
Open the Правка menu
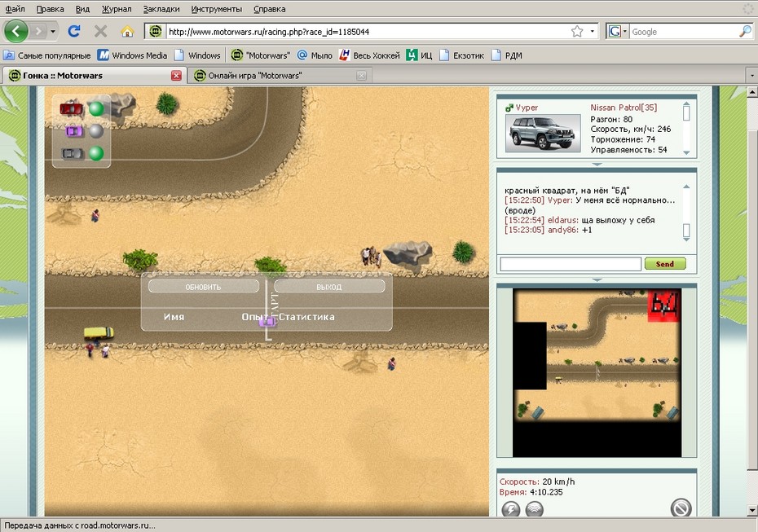(50, 9)
